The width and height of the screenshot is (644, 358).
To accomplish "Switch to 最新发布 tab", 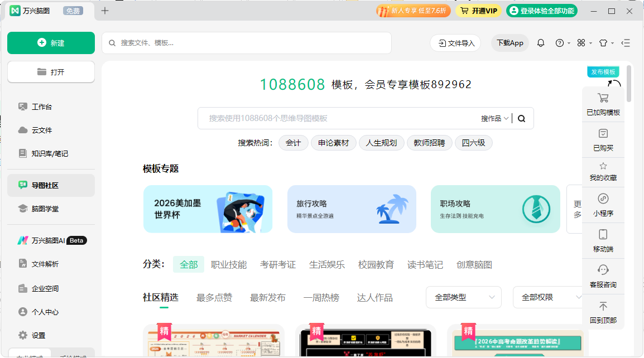I will point(268,298).
